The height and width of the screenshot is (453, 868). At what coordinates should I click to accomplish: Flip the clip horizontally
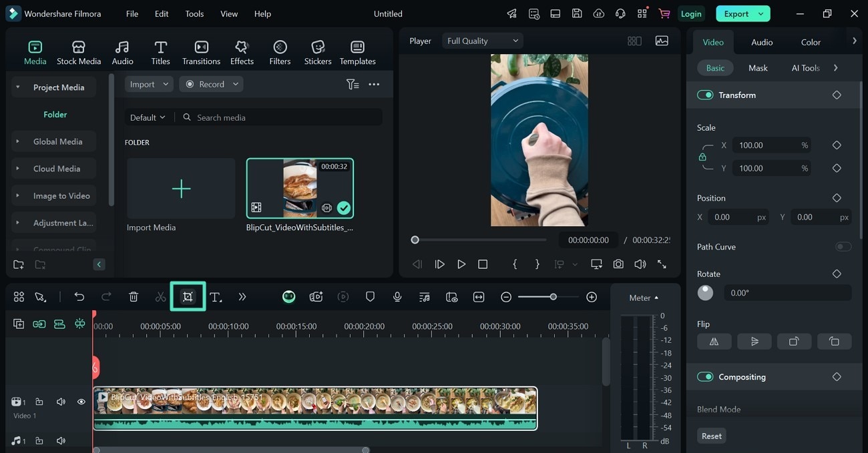[x=714, y=342]
